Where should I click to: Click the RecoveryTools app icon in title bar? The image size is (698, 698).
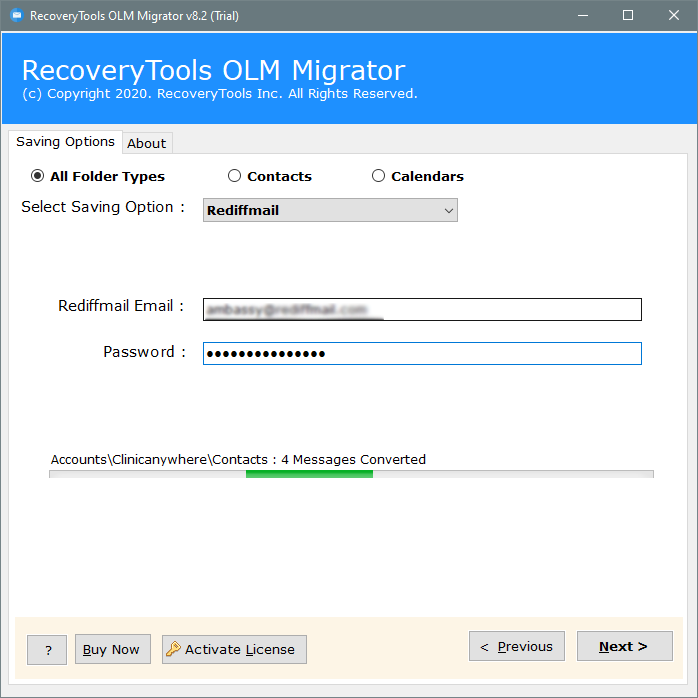click(16, 16)
